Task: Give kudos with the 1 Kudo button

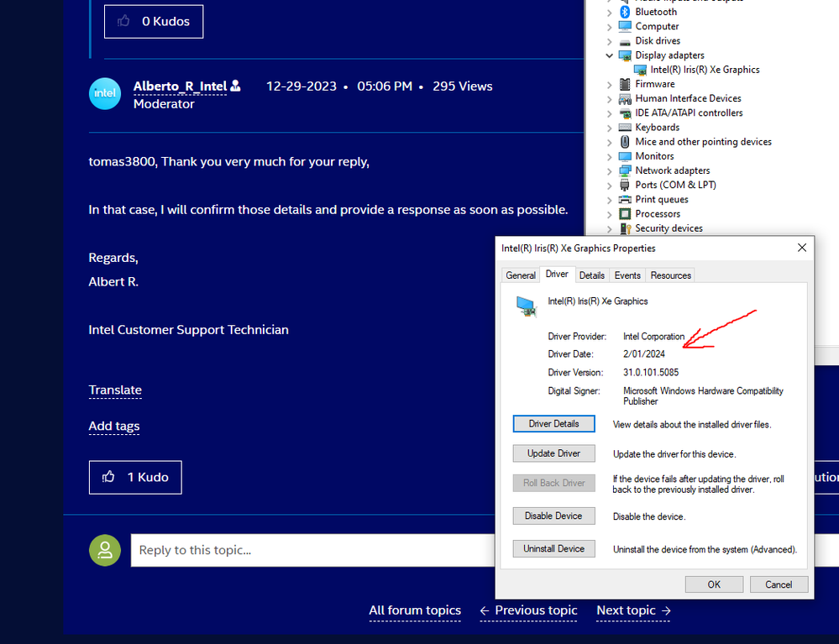Action: click(135, 477)
